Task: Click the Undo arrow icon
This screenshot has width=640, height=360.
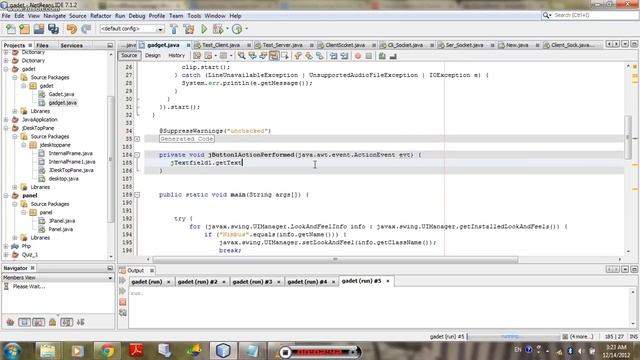Action: click(x=71, y=29)
